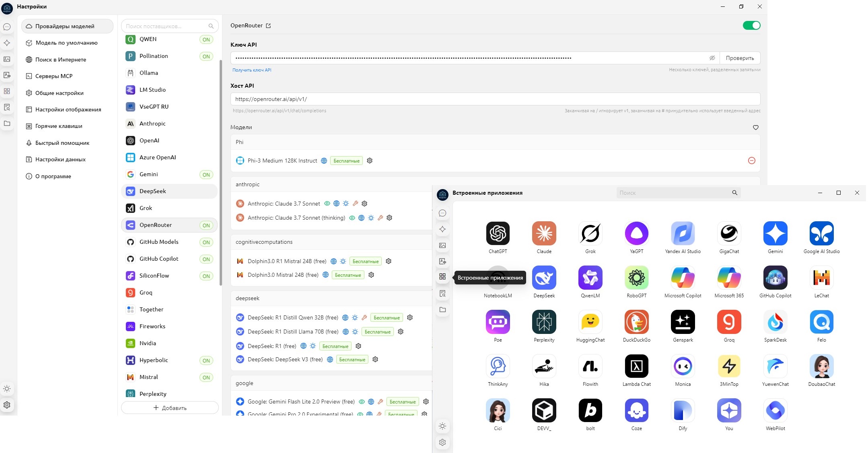Open GigaChat app icon

729,233
